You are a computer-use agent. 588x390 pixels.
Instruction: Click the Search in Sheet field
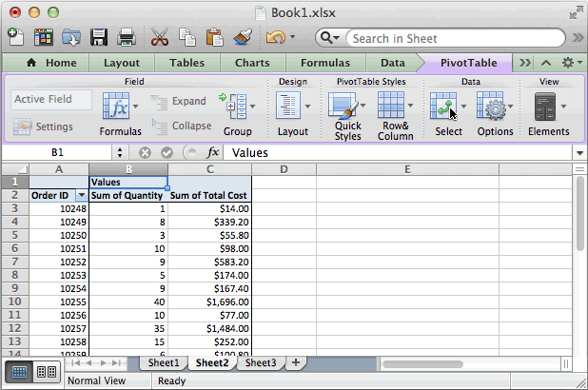(455, 38)
